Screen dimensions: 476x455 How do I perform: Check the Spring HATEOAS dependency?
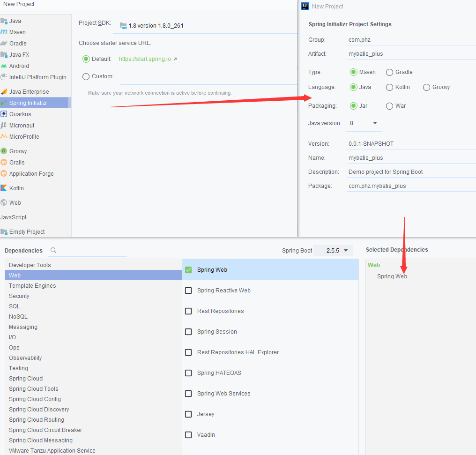[188, 373]
